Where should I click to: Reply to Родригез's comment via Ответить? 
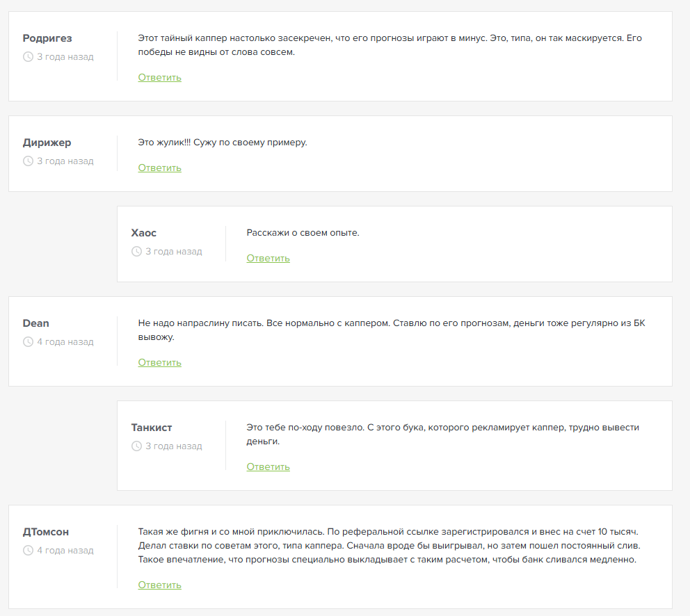pos(159,78)
